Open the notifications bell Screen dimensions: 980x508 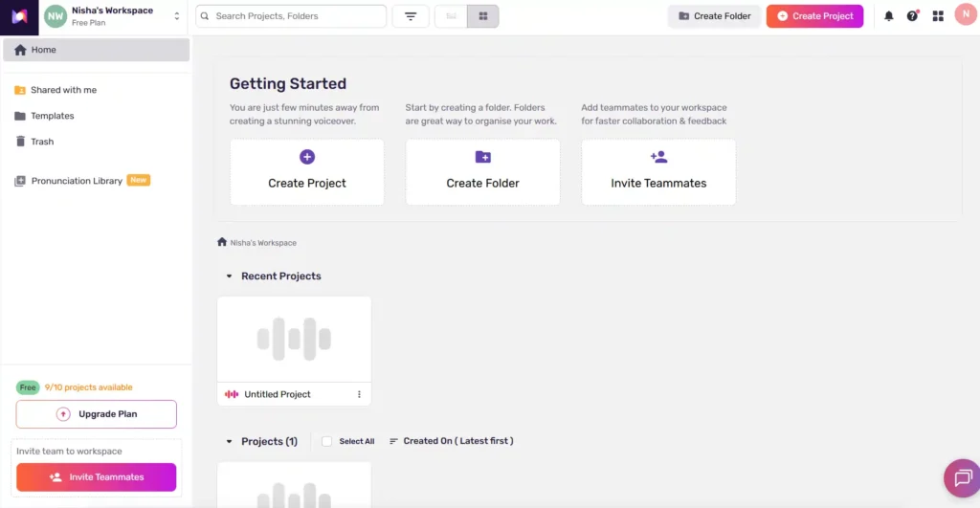point(889,16)
